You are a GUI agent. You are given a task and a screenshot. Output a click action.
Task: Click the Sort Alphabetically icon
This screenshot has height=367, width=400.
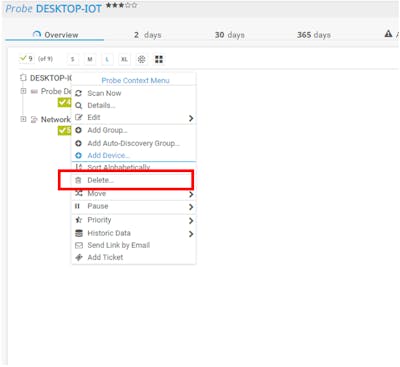[79, 167]
